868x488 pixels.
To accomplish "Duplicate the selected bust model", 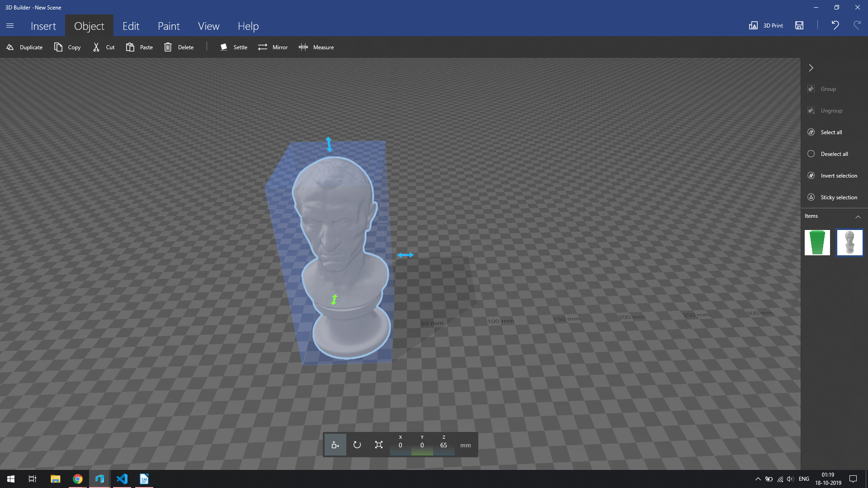I will (x=24, y=47).
